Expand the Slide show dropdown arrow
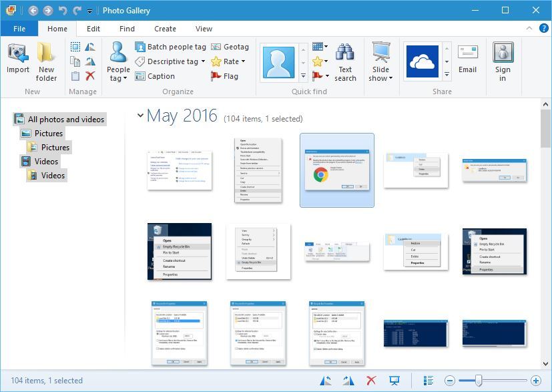552x392 pixels. (x=390, y=78)
